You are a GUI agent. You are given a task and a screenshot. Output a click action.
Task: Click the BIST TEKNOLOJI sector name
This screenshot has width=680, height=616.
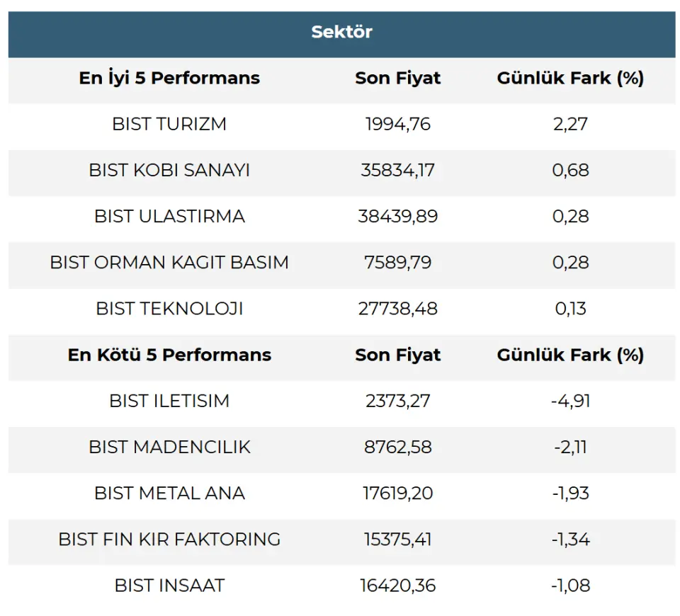[169, 309]
